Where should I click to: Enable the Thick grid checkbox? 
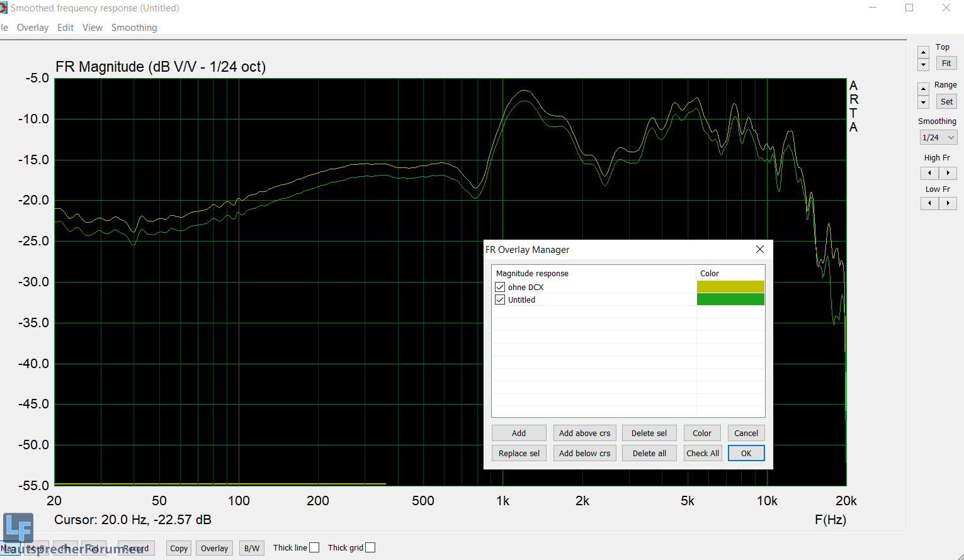point(370,547)
